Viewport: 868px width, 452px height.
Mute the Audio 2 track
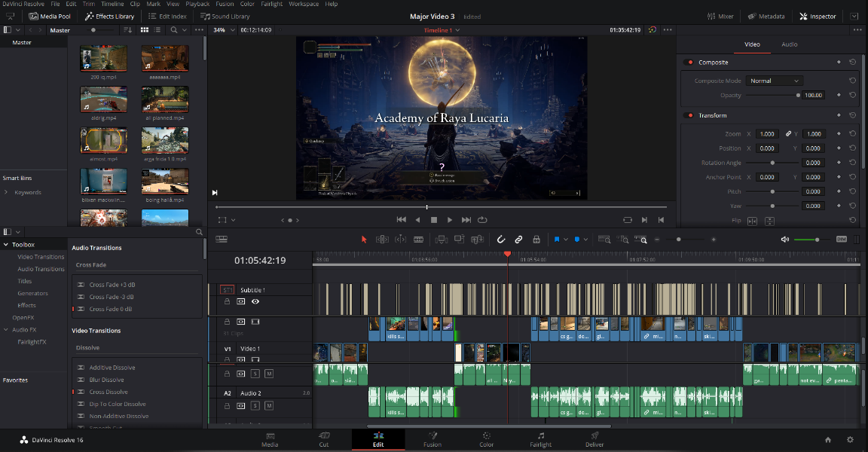coord(269,405)
